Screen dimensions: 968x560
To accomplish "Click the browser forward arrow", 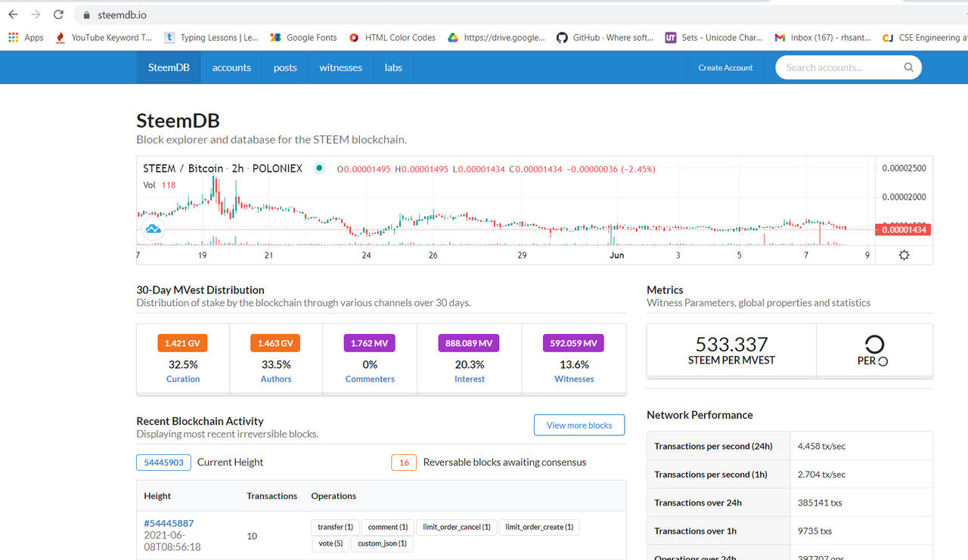I will click(36, 14).
